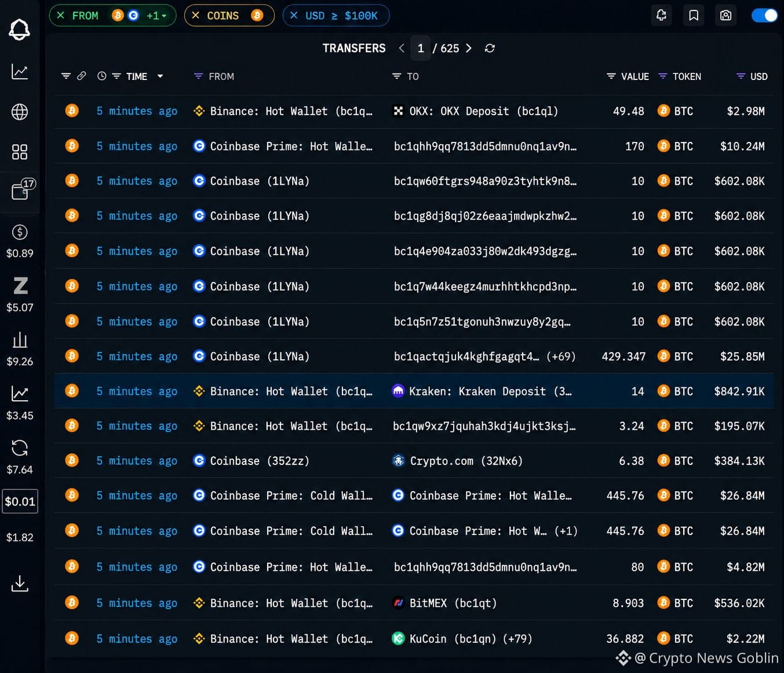The width and height of the screenshot is (784, 673).
Task: Bookmark this transfers view
Action: pyautogui.click(x=694, y=16)
